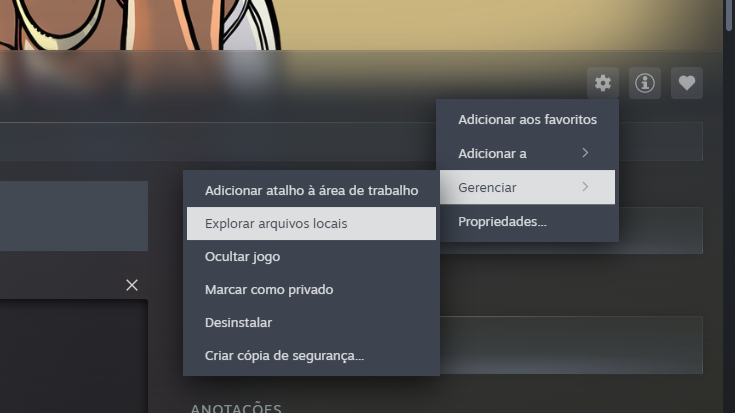This screenshot has height=413, width=735.
Task: Select Explorar arquivos locais
Action: (311, 224)
